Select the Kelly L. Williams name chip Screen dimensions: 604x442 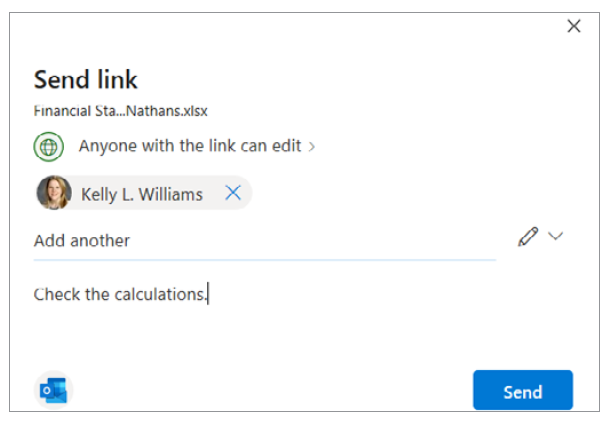click(x=142, y=194)
